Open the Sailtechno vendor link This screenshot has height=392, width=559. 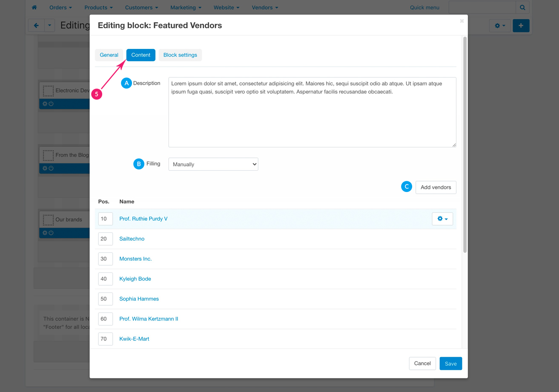click(x=132, y=239)
